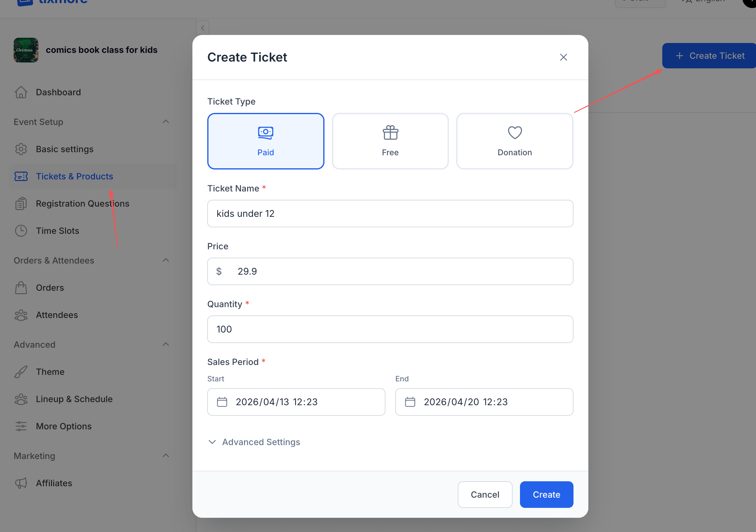Collapse the Event Setup section
756x532 pixels.
pos(166,122)
